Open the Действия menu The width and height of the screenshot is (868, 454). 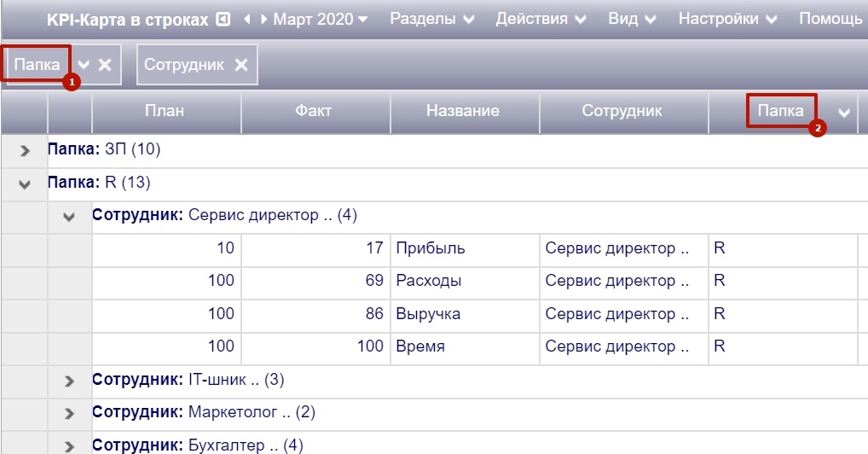[x=541, y=19]
